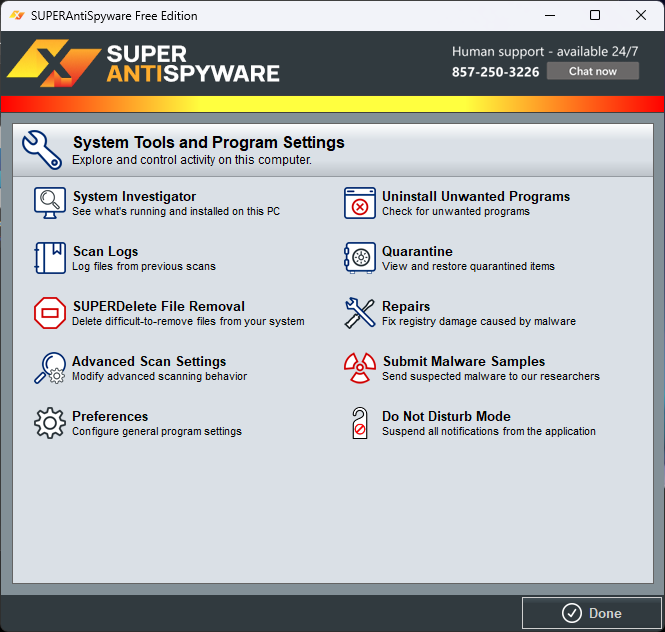Click 'View and restore quarantined items' text
The image size is (665, 632).
468,266
